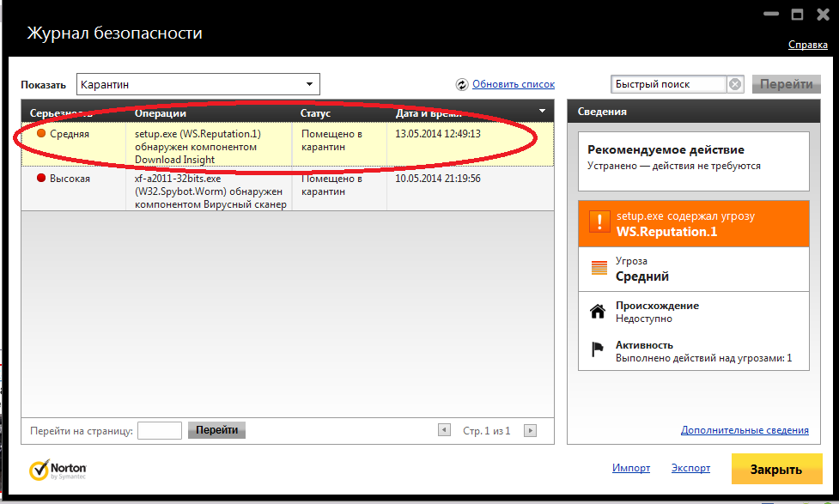Viewport: 839px width, 504px height.
Task: Minimize the Журнал безопасности window
Action: click(771, 14)
